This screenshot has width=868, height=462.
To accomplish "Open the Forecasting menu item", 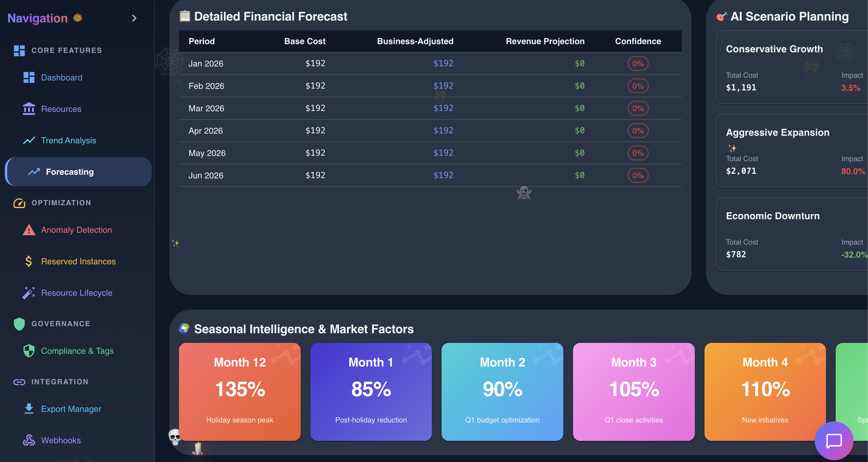I will 70,172.
